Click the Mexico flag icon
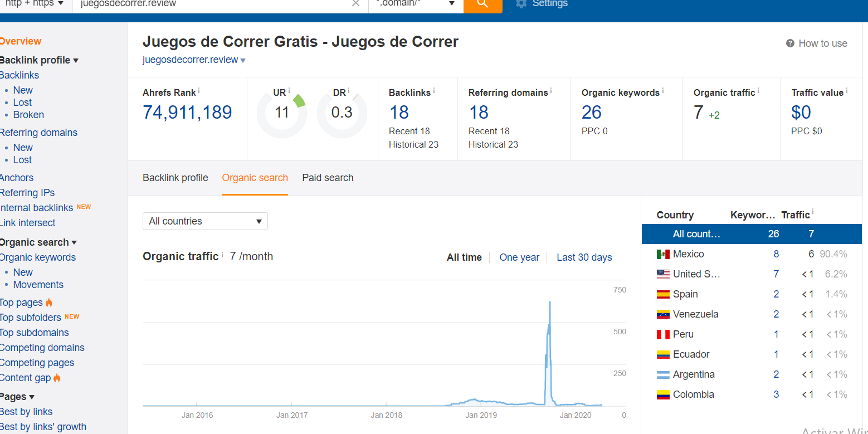This screenshot has height=434, width=868. tap(663, 254)
